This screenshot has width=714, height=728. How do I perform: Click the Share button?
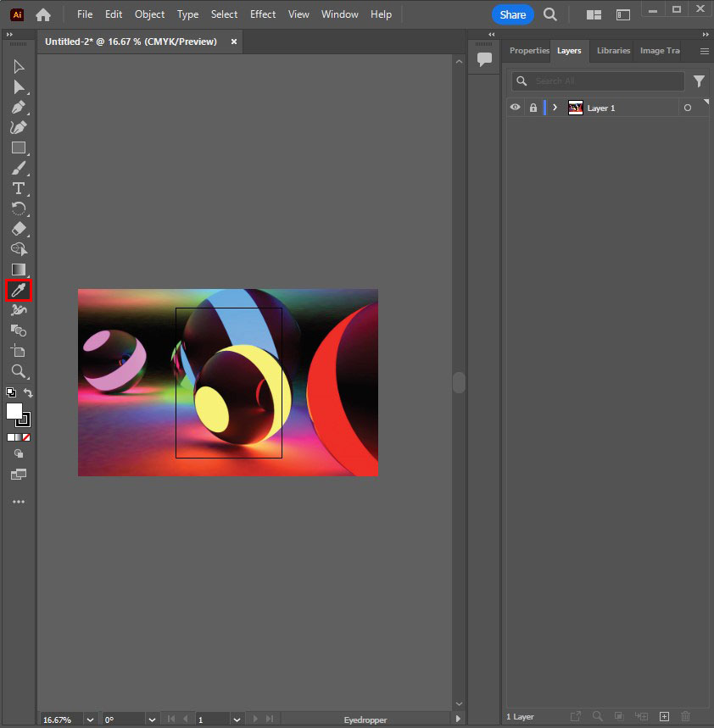[512, 14]
